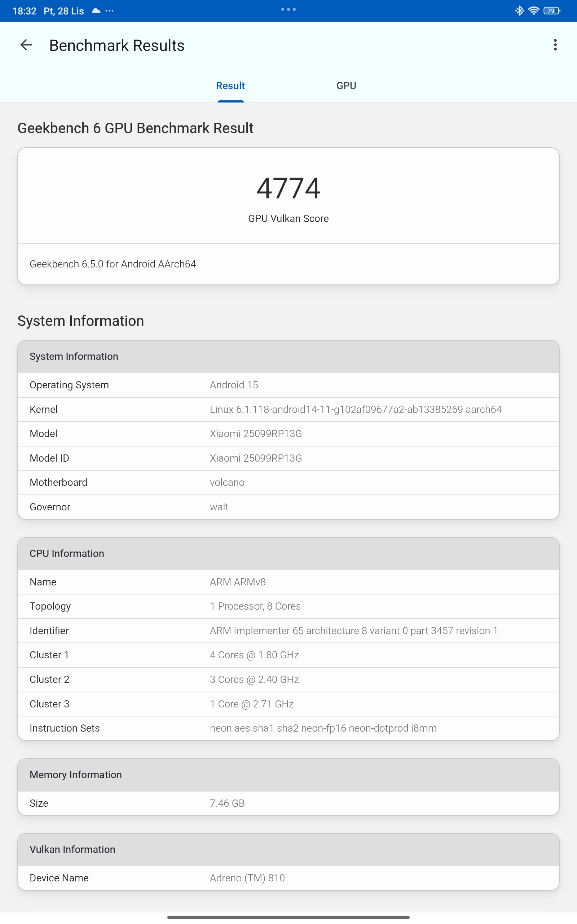Tap the Geekbench 6.5.0 version text

click(113, 264)
